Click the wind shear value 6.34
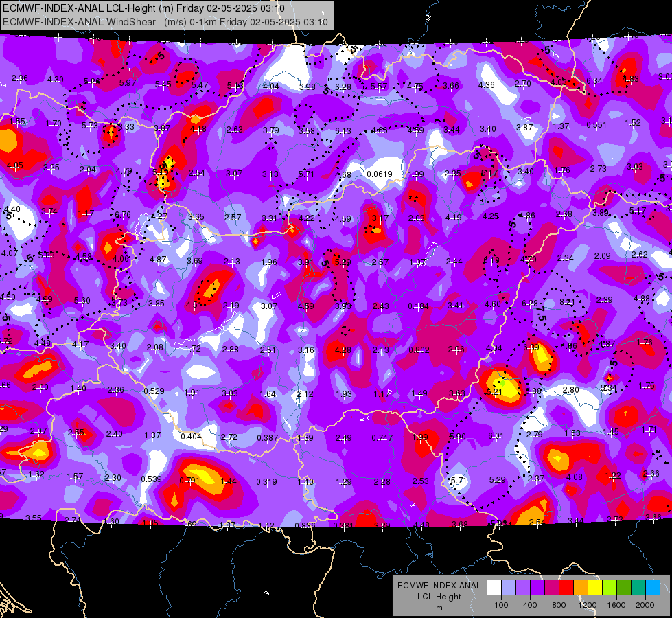Screen dimensions: 672x618 pos(594,80)
